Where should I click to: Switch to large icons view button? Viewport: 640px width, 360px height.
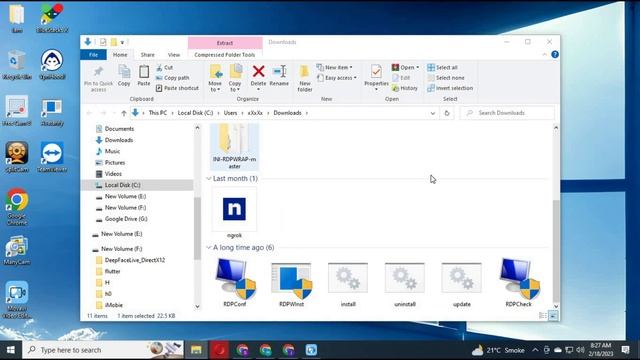(x=553, y=316)
